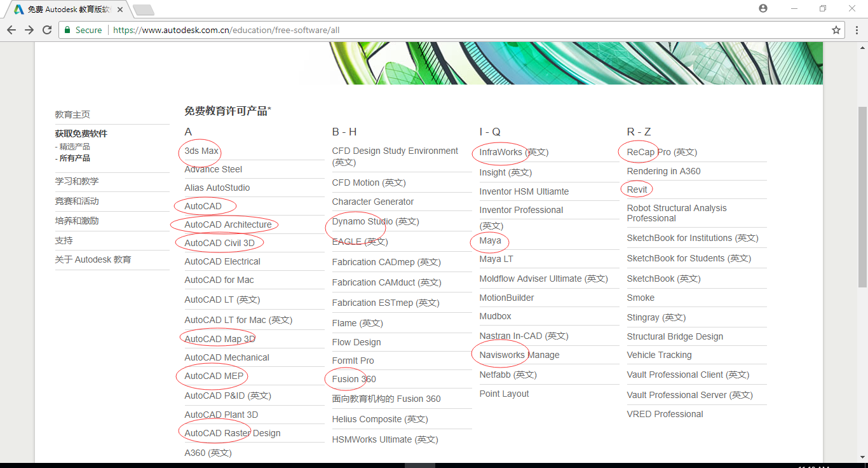The image size is (868, 468).
Task: Click the Chrome user profile icon
Action: [x=763, y=8]
